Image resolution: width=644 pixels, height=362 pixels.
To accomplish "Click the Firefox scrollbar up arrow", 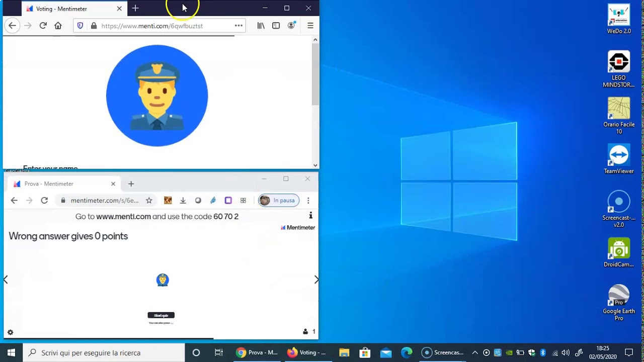I will click(x=315, y=39).
